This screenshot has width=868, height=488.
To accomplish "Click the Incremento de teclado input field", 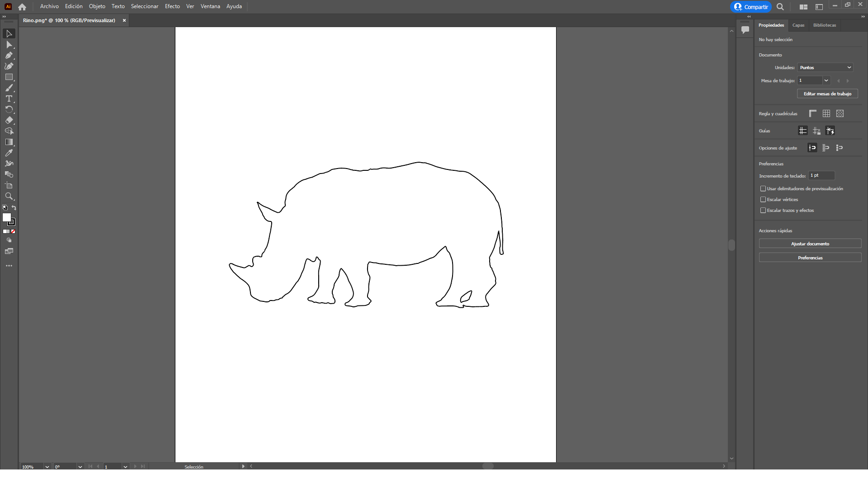I will point(821,175).
